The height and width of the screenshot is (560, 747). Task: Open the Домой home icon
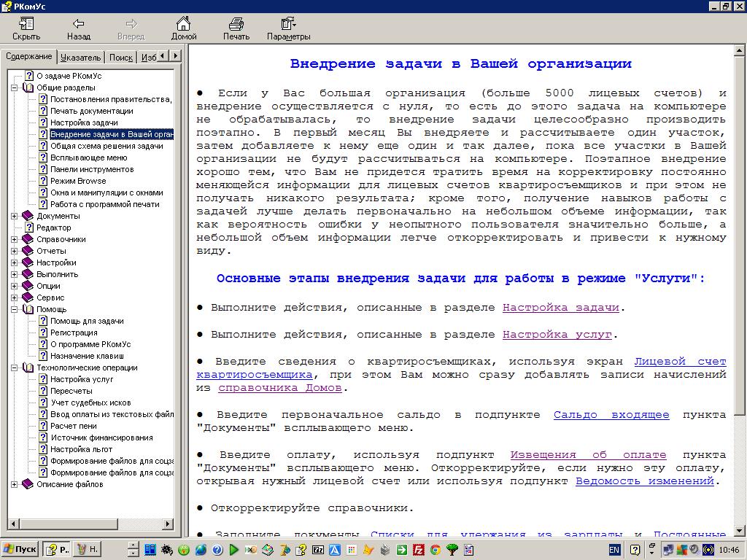pos(184,24)
